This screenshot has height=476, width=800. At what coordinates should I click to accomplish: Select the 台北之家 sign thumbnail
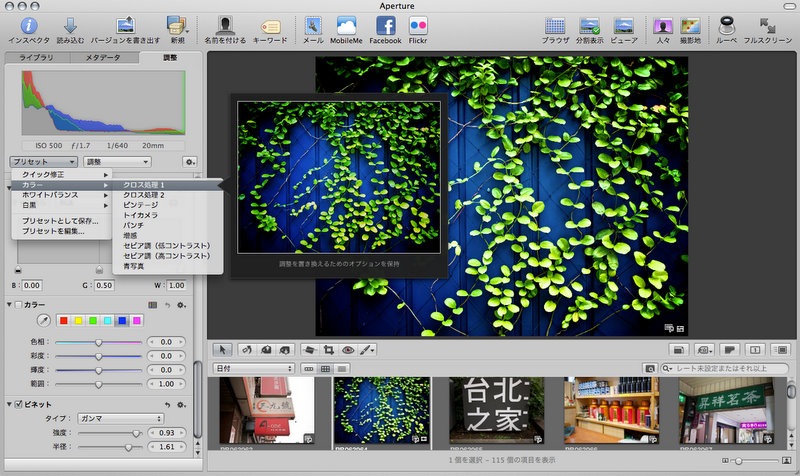[495, 411]
